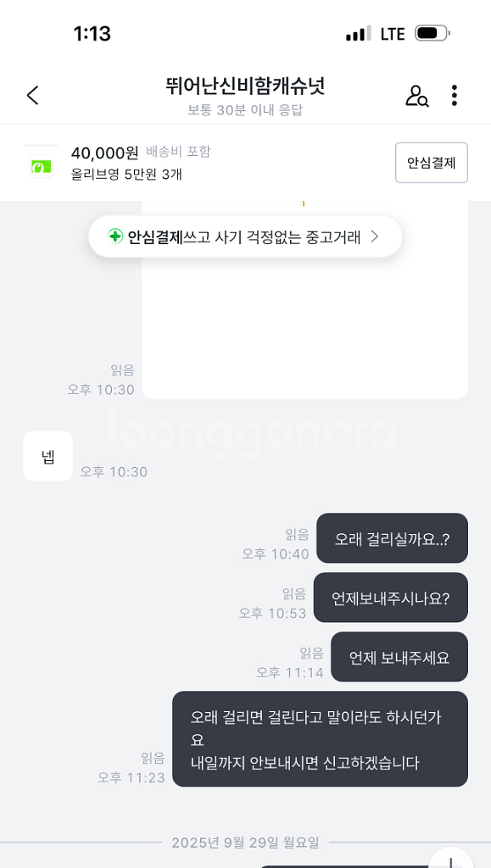
Task: Tap the 넵 message bubble
Action: (47, 456)
